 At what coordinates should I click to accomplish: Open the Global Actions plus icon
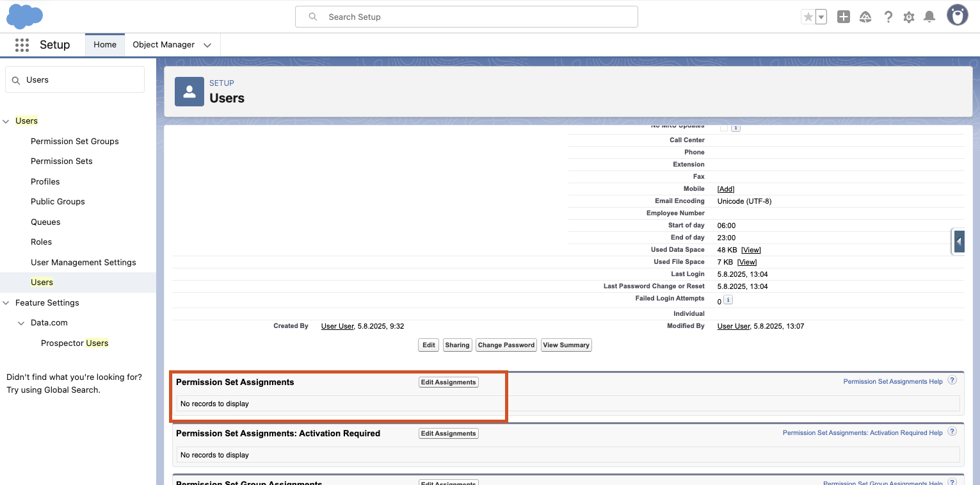pyautogui.click(x=844, y=17)
